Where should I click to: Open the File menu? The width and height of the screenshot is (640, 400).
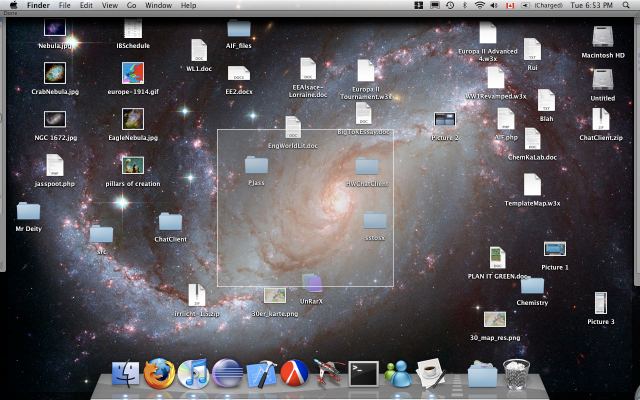(x=64, y=5)
